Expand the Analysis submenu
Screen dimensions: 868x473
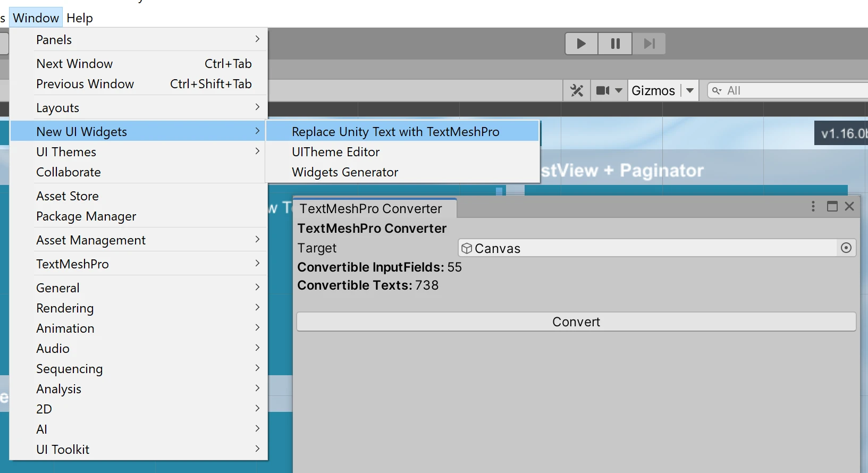pos(139,389)
